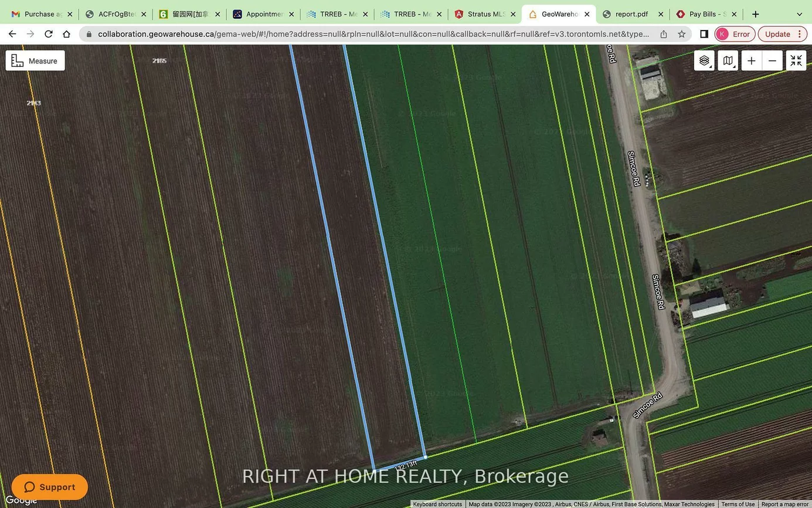Zoom out of the satellite map
The image size is (812, 508).
point(772,60)
